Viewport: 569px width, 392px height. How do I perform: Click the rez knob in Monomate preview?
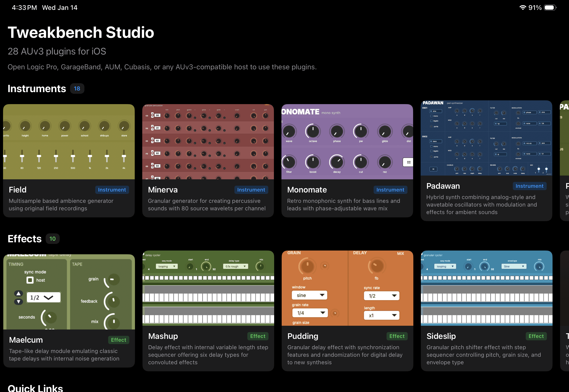coord(385,162)
